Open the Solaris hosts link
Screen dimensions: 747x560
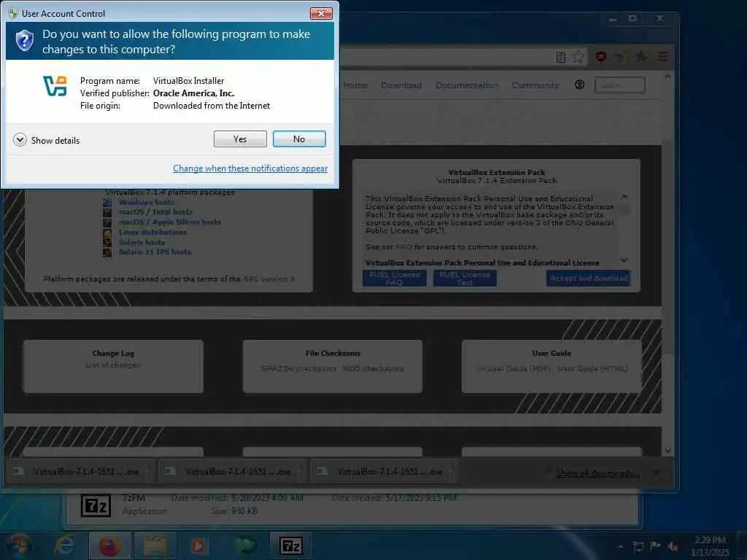(x=142, y=242)
